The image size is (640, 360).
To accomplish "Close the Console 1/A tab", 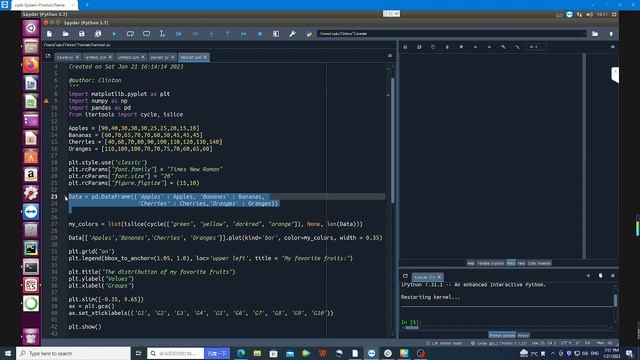I will coord(439,277).
